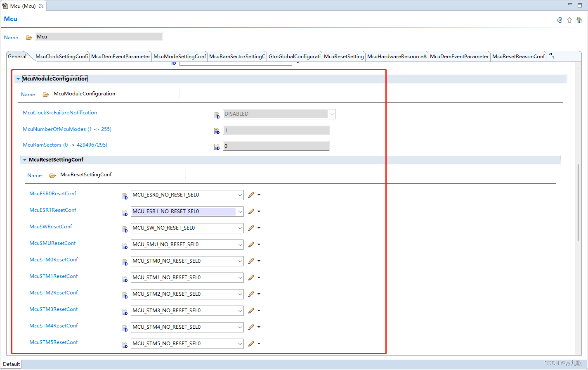The height and width of the screenshot is (370, 588).
Task: Open the arrow menu next to McuSTM5ResetConf pencil
Action: (x=259, y=344)
